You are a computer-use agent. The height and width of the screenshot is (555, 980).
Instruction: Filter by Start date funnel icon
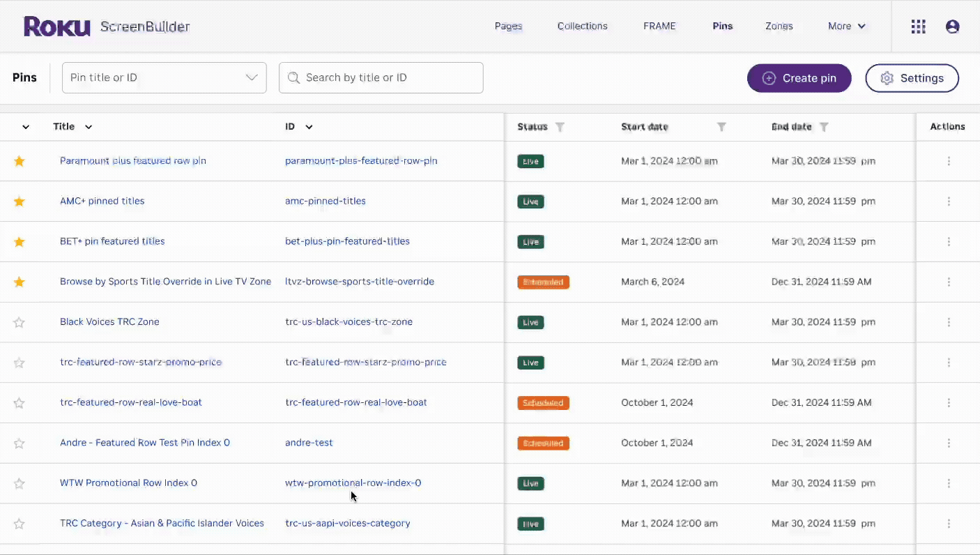tap(721, 127)
